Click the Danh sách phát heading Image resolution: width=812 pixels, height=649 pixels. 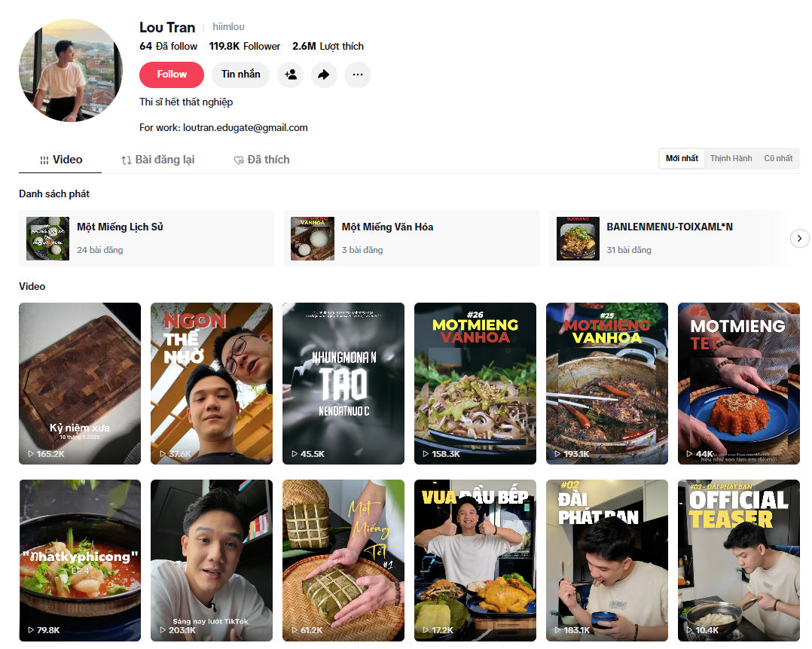[x=54, y=194]
